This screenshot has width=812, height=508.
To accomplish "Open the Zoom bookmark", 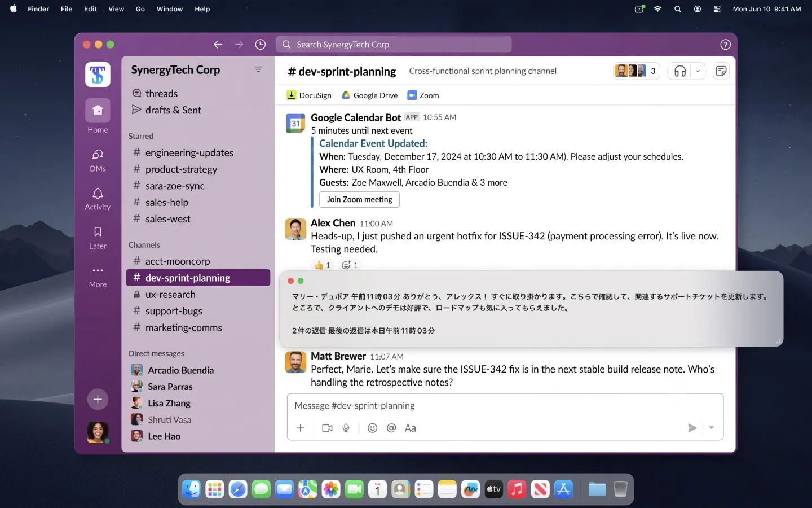I will [x=423, y=95].
